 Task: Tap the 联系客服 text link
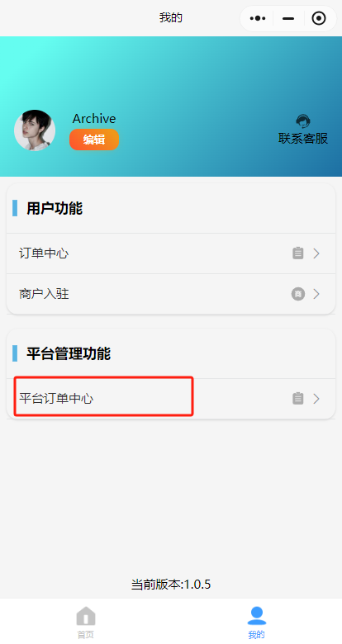point(303,139)
